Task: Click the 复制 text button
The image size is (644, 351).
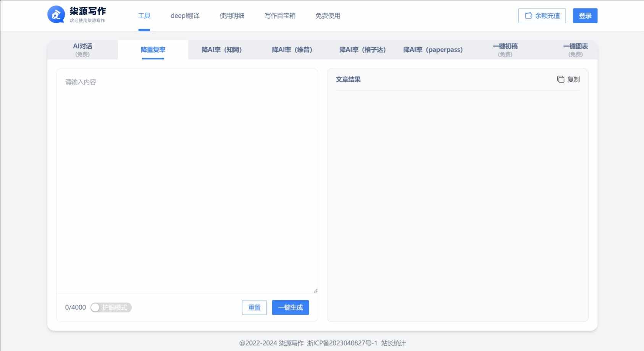Action: pyautogui.click(x=573, y=79)
